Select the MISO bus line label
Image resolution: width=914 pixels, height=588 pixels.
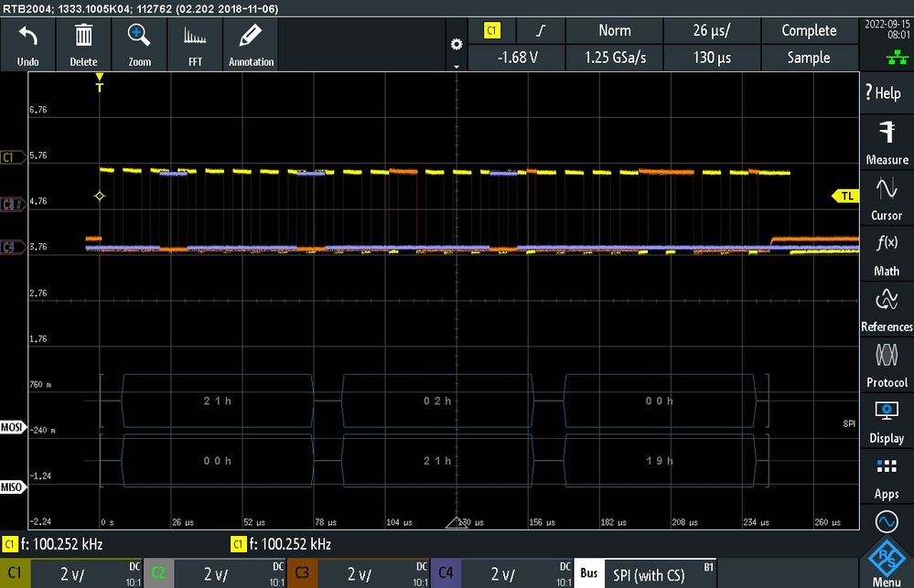pyautogui.click(x=13, y=487)
